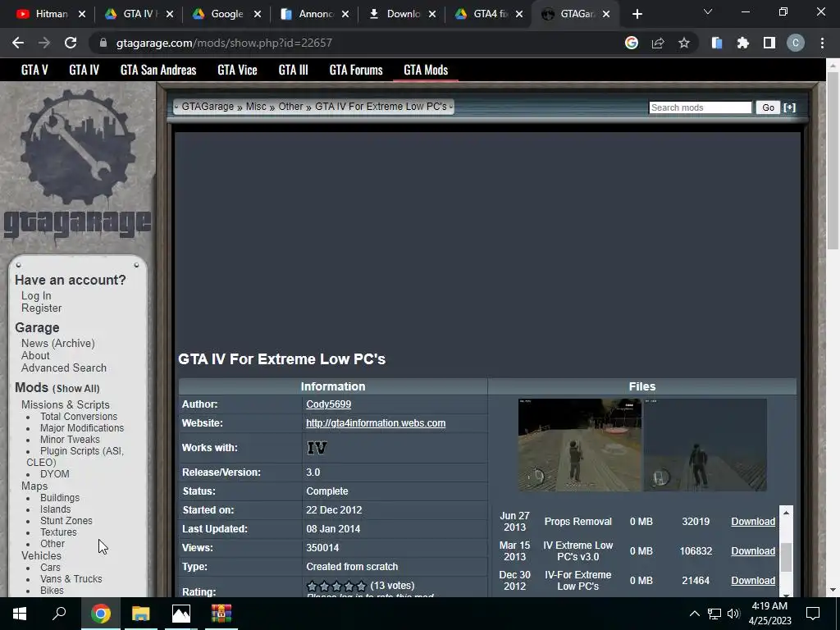
Task: Open the tab search chevron
Action: [x=708, y=11]
